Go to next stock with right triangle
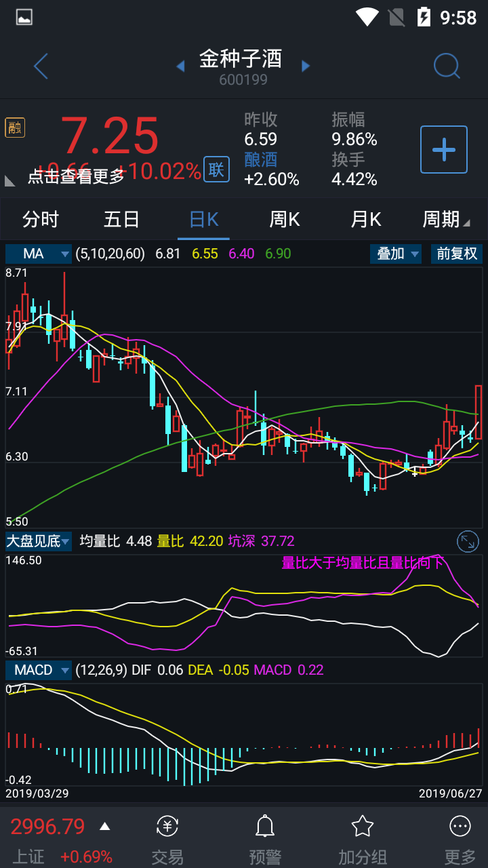The image size is (488, 868). (306, 66)
